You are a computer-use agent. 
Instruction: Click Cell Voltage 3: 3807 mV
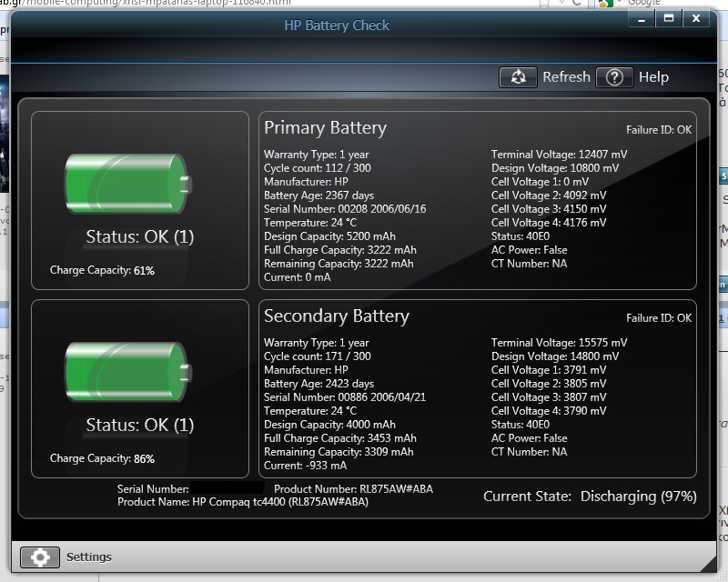click(549, 397)
